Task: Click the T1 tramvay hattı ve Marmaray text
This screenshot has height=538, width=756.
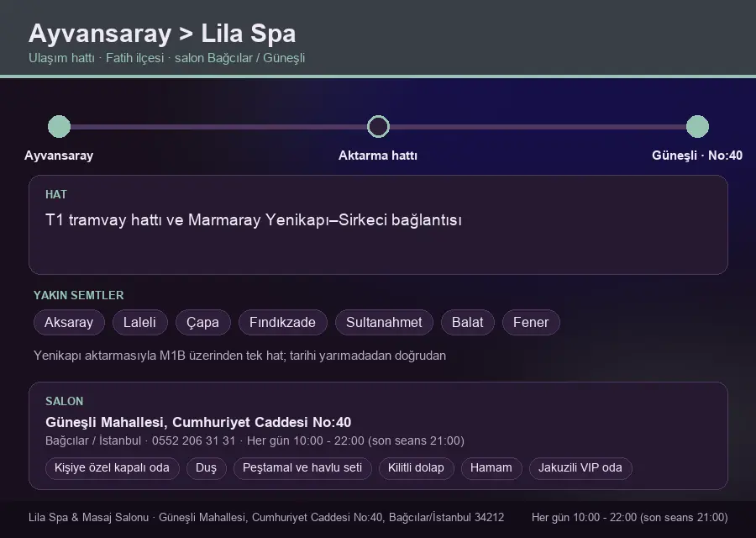Action: click(x=254, y=220)
